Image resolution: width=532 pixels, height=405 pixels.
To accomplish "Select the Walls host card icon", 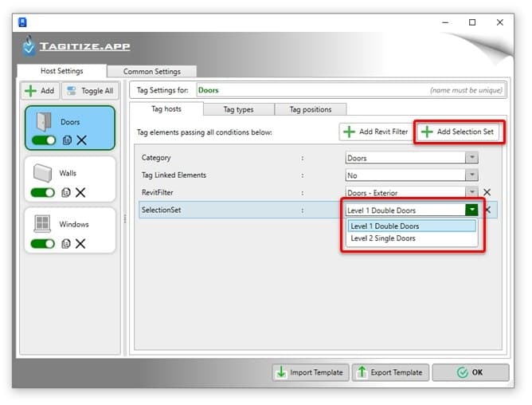I will coord(42,172).
